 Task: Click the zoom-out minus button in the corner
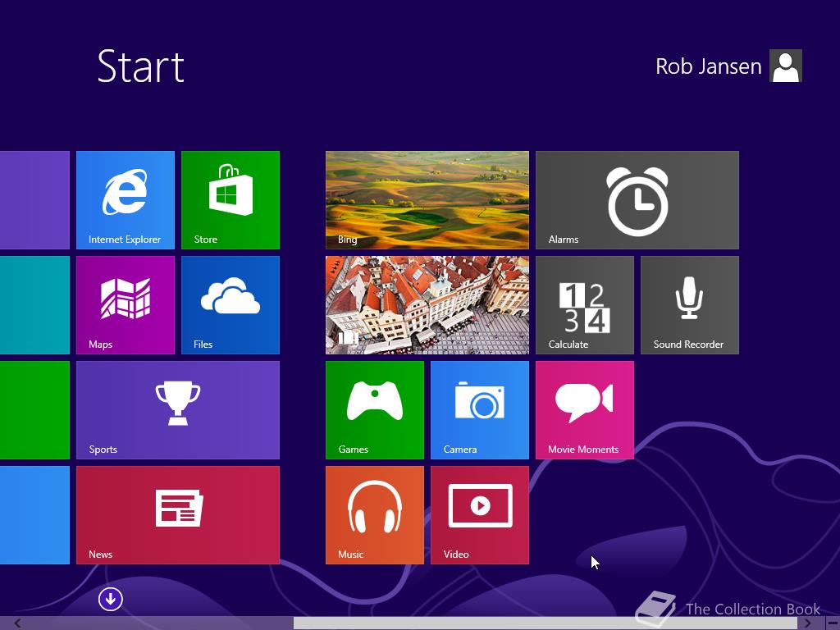pos(832,623)
